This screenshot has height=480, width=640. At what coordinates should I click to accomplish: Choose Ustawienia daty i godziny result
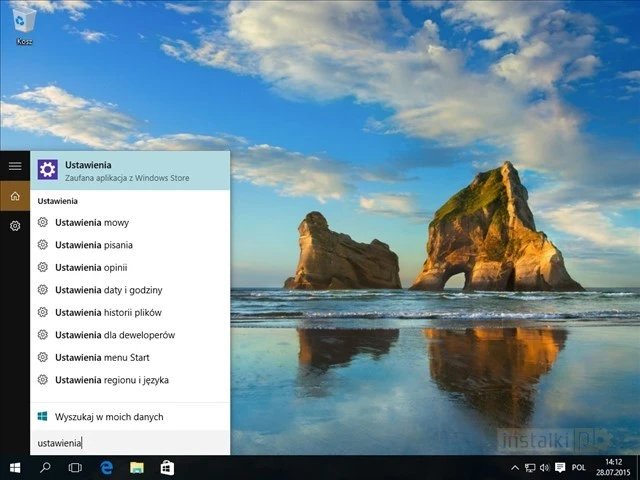(108, 290)
